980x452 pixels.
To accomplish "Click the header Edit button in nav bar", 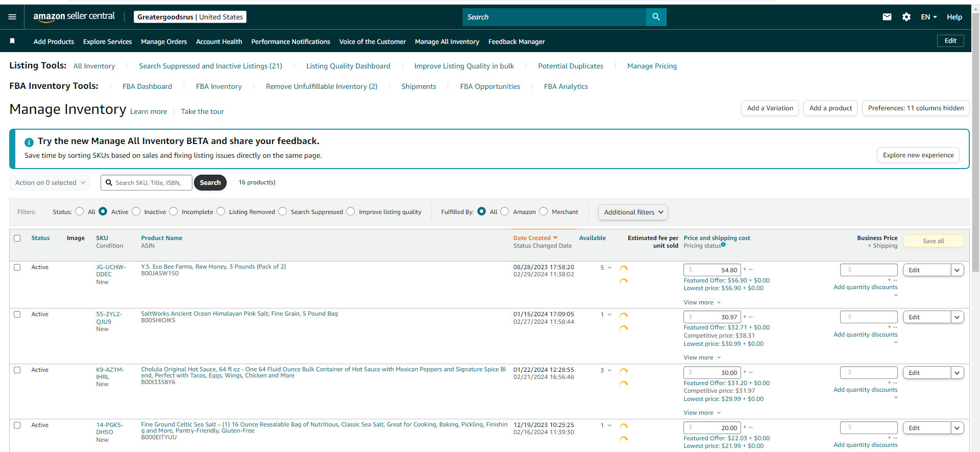I will (x=950, y=41).
